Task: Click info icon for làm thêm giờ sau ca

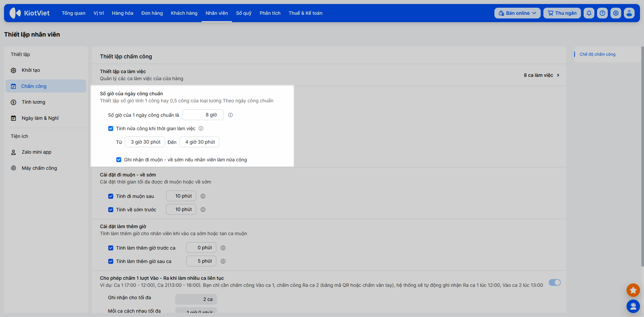Action: click(x=223, y=261)
